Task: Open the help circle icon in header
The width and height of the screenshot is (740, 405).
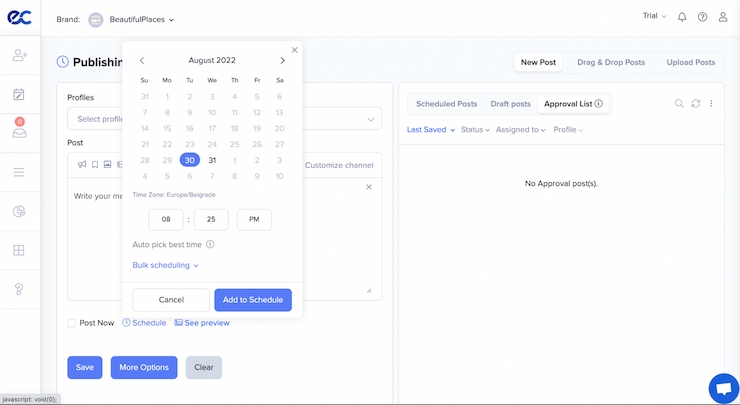Action: (x=702, y=17)
